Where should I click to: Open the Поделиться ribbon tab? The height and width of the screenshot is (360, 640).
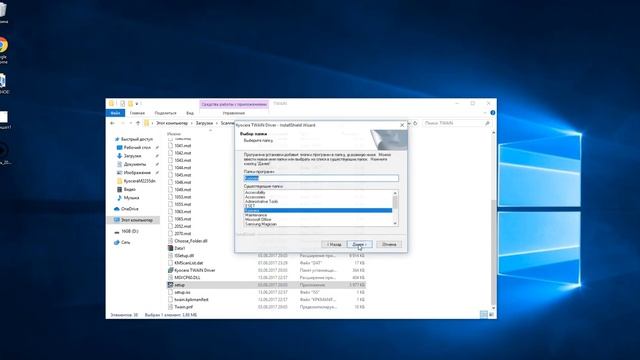click(x=165, y=113)
